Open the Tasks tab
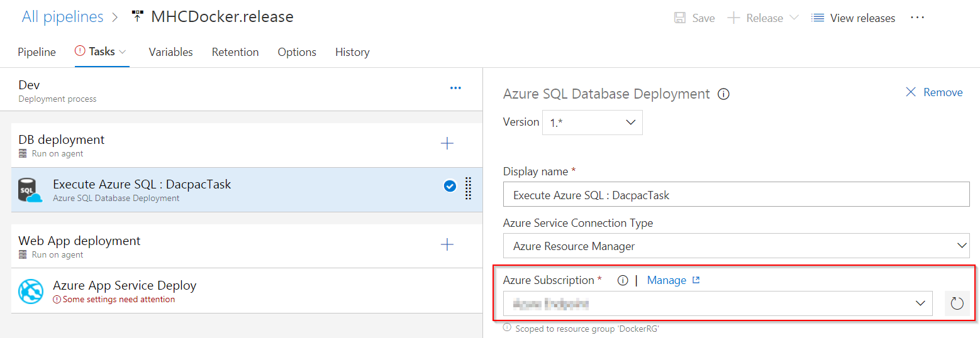This screenshot has height=338, width=980. click(x=101, y=52)
